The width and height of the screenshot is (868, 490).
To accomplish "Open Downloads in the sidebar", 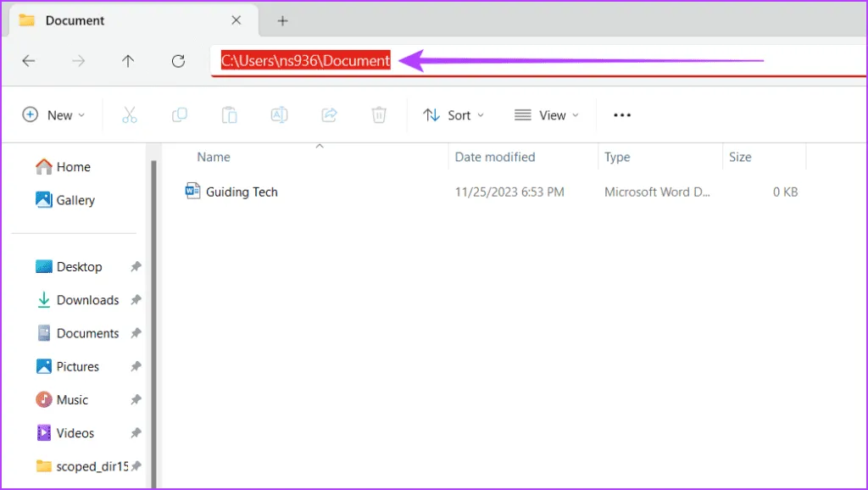I will tap(86, 300).
